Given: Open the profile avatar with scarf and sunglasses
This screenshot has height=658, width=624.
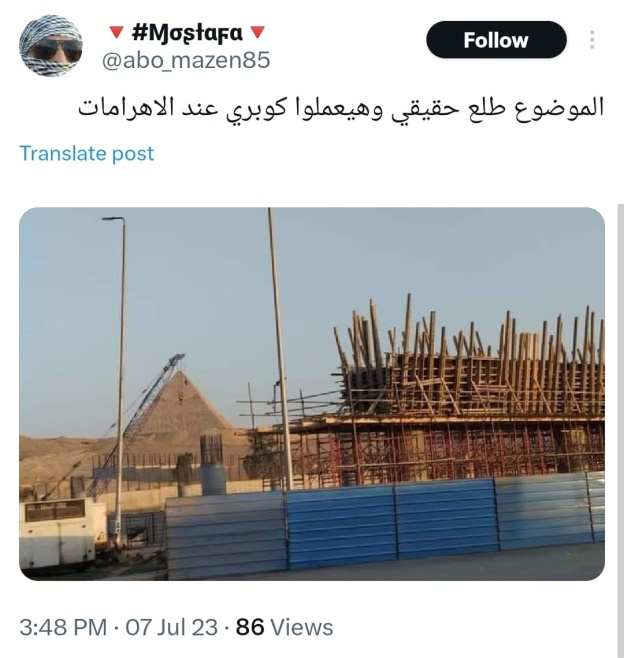Looking at the screenshot, I should (x=51, y=46).
